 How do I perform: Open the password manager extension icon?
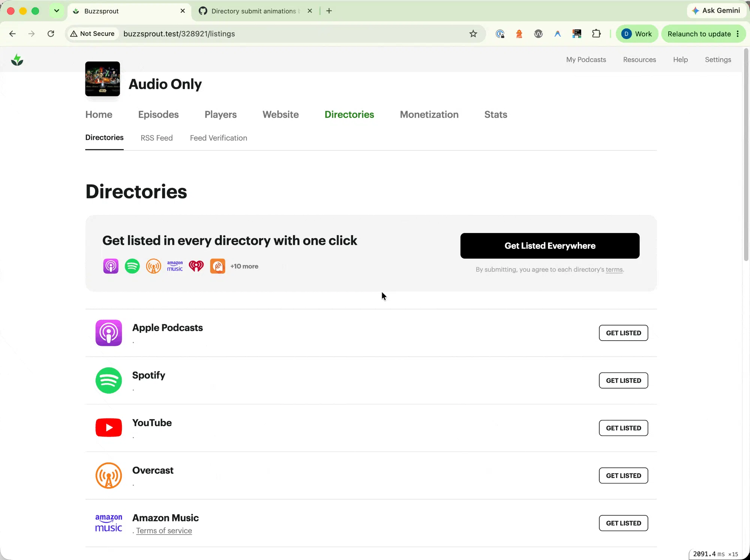point(500,34)
